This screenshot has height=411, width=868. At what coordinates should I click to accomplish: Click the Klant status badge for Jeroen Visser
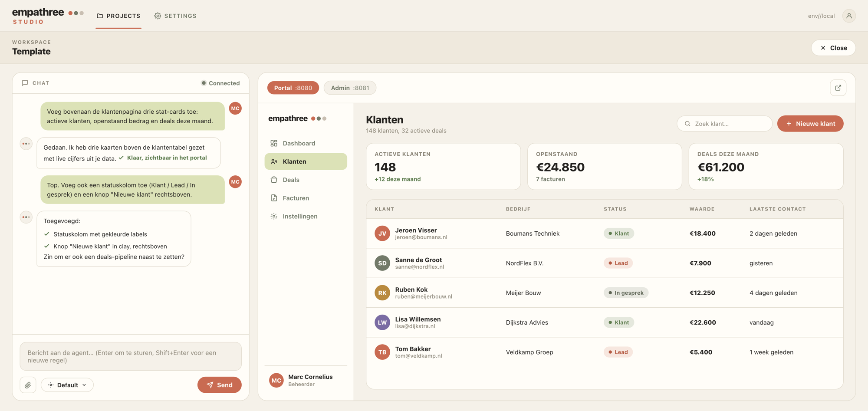[619, 233]
